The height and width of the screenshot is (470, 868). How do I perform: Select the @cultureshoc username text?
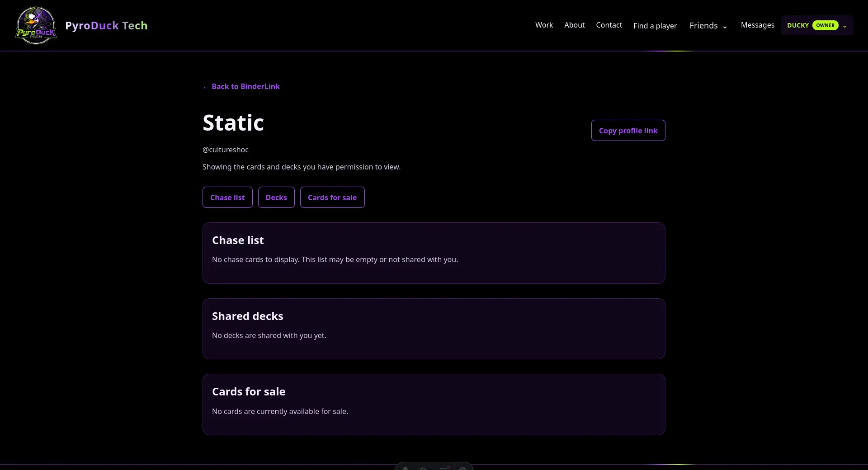point(226,150)
